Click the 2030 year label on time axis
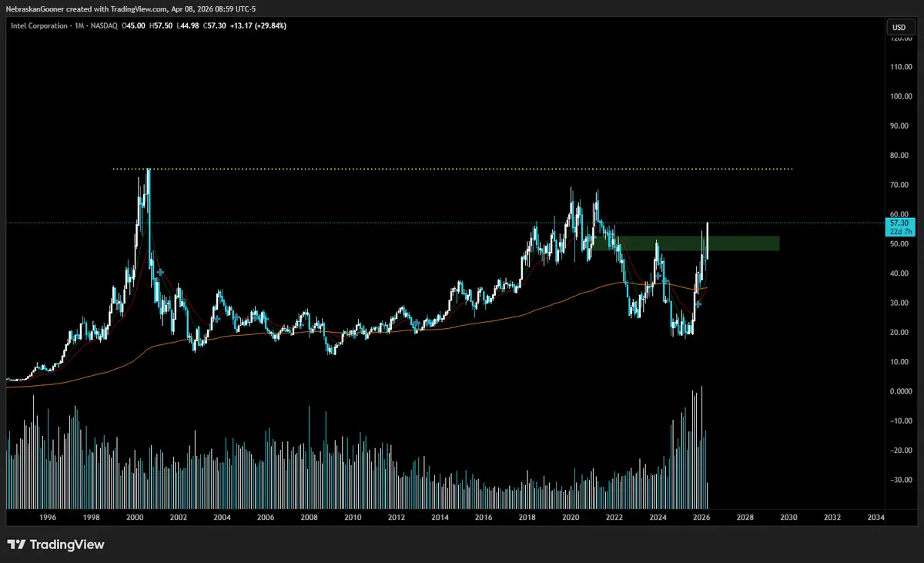This screenshot has width=924, height=563. (x=788, y=518)
